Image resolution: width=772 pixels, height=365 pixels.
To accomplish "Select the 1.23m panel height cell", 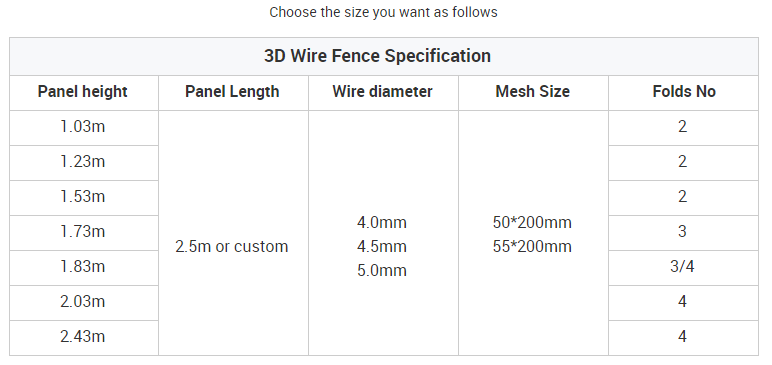I will 83,162.
